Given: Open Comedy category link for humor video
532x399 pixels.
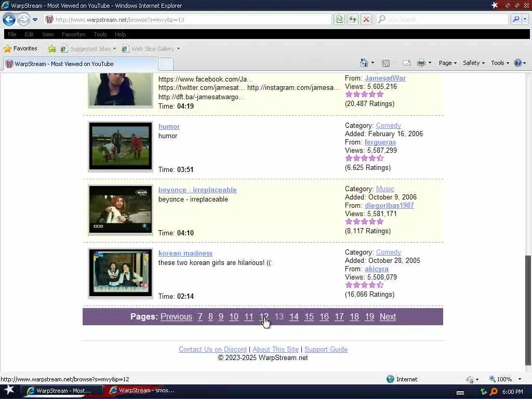Looking at the screenshot, I should [388, 126].
